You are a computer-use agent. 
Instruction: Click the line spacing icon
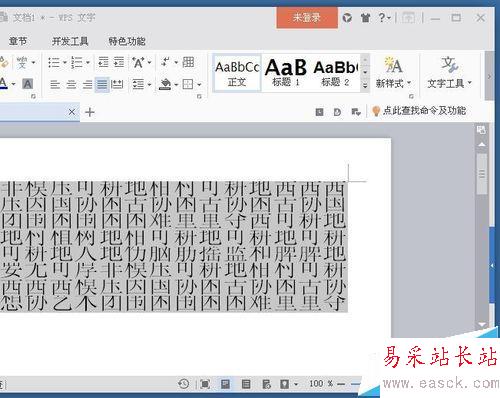pyautogui.click(x=138, y=84)
